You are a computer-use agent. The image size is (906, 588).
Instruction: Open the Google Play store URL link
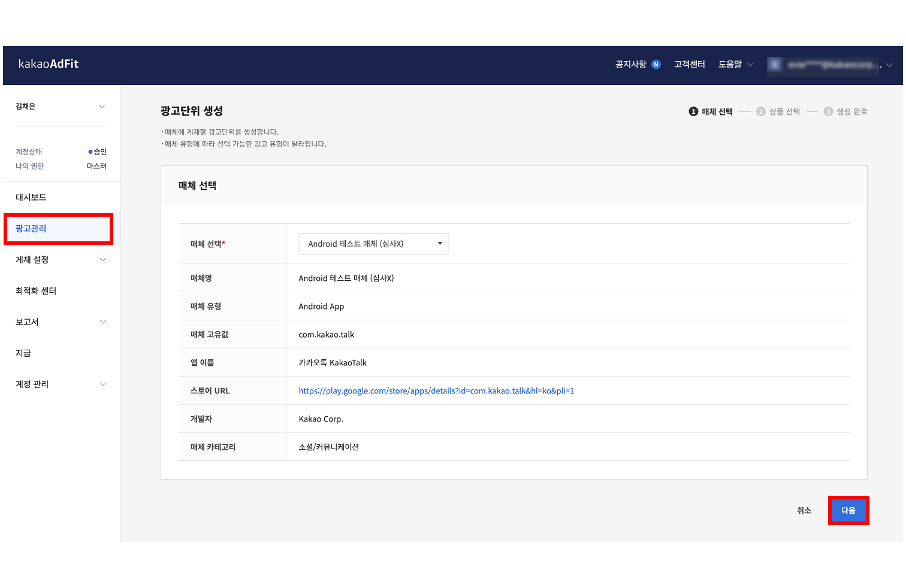pyautogui.click(x=436, y=390)
